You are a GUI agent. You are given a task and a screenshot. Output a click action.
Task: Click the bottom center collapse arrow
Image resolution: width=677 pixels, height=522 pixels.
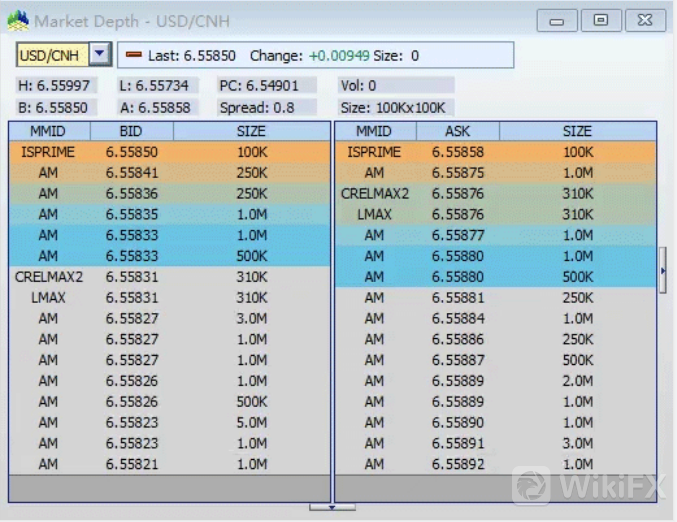(x=332, y=507)
